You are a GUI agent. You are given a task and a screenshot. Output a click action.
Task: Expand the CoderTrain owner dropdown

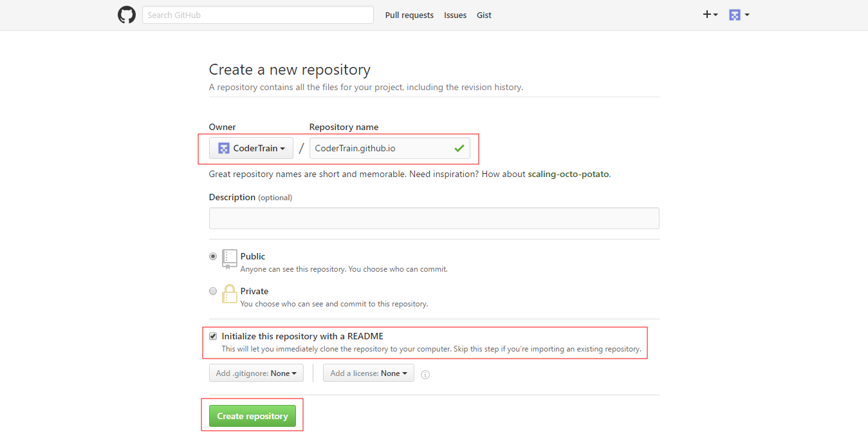[251, 148]
